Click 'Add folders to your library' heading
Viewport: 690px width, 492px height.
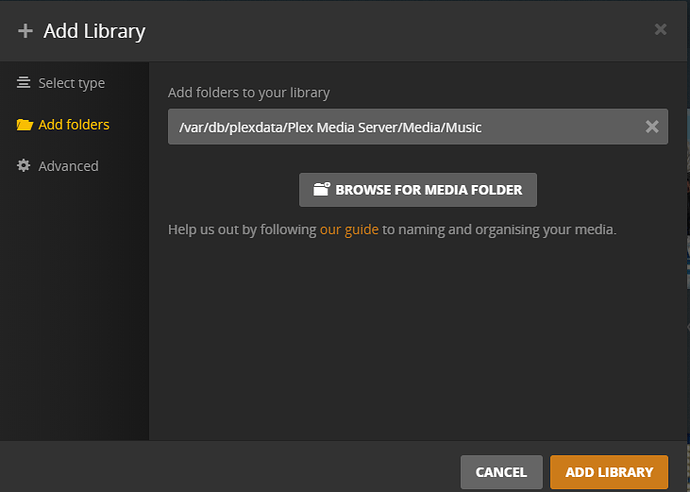click(x=249, y=93)
